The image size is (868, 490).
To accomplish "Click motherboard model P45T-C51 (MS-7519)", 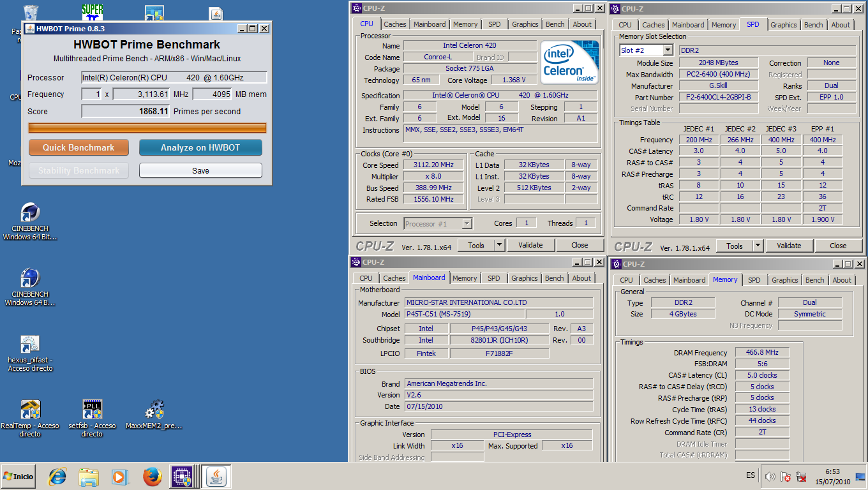I will (x=464, y=314).
